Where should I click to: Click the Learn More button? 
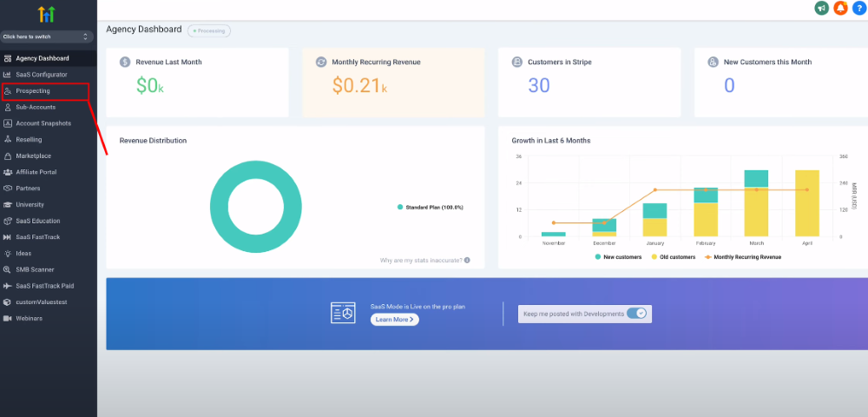(395, 320)
